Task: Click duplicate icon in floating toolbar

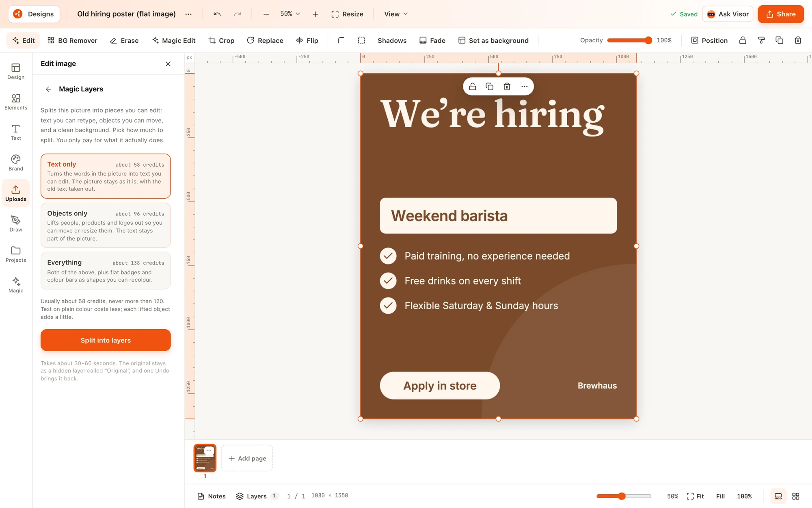Action: tap(490, 87)
